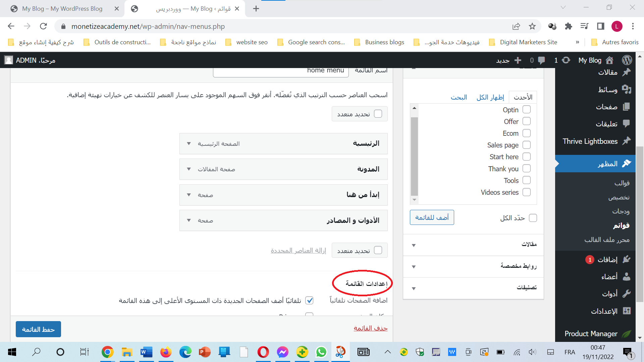The image size is (644, 362).
Task: Click the updates refresh icon in admin bar
Action: coord(566,60)
